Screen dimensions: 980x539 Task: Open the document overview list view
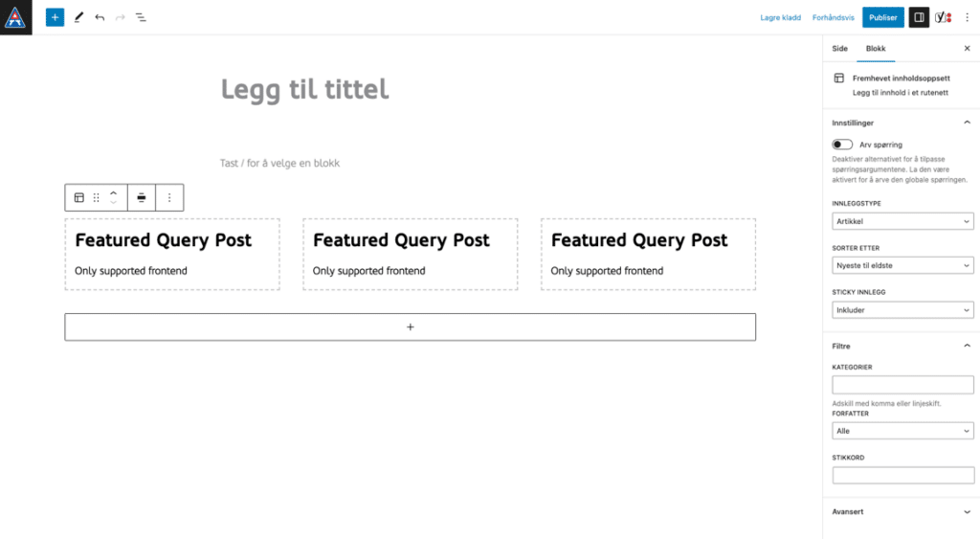[141, 17]
